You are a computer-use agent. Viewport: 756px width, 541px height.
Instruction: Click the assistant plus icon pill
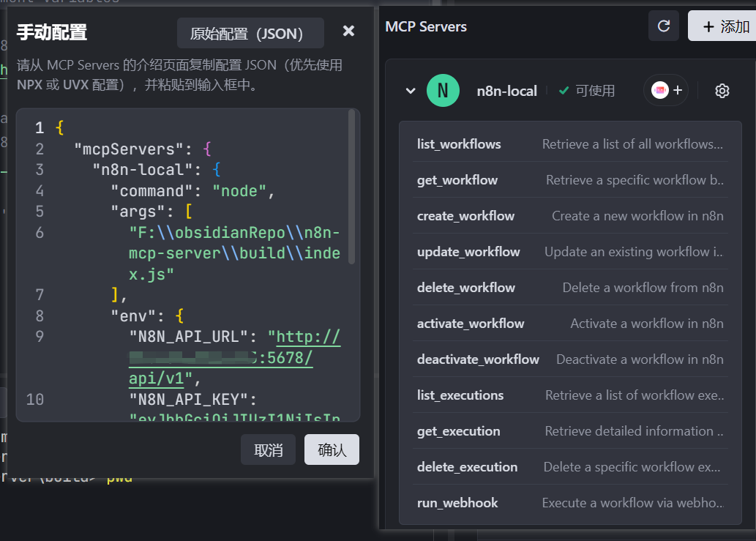coord(666,90)
